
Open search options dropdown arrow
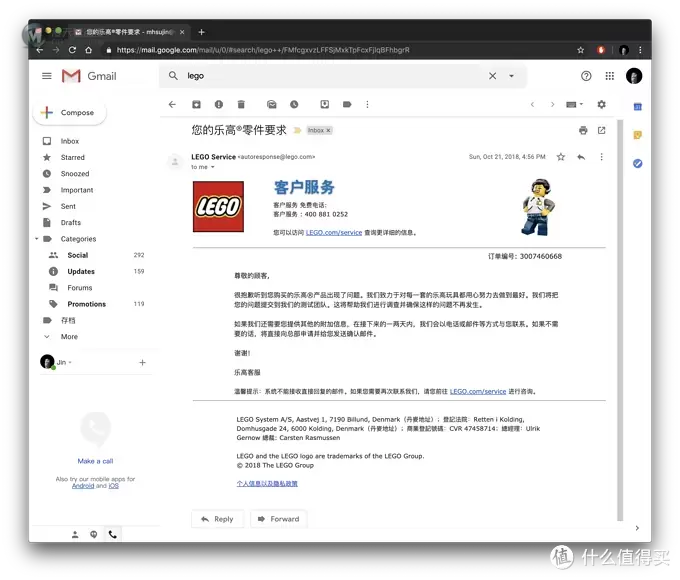click(511, 76)
